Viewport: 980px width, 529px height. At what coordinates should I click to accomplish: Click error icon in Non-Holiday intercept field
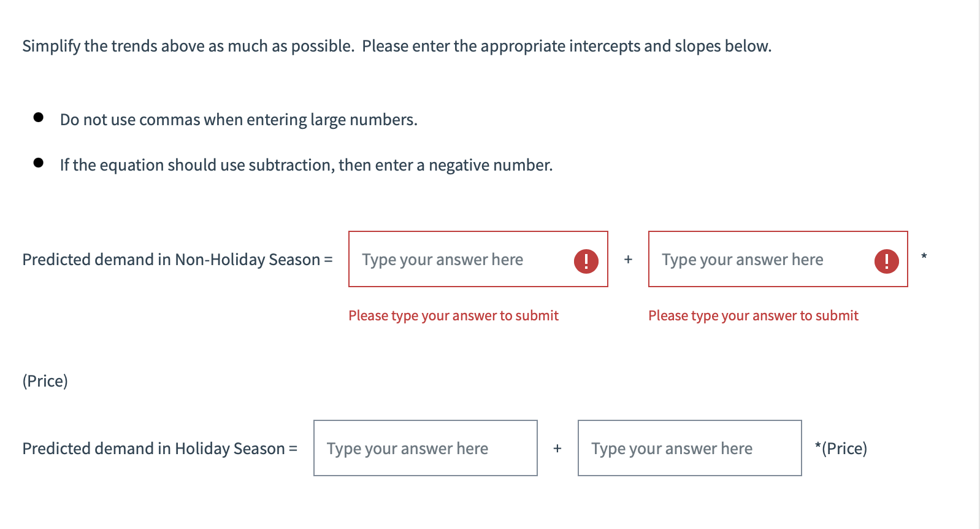pos(586,261)
